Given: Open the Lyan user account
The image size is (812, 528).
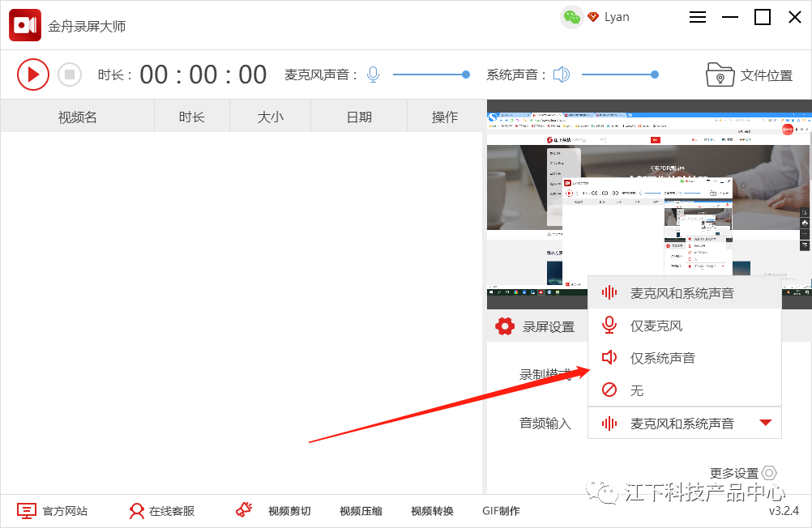Looking at the screenshot, I should tap(617, 17).
